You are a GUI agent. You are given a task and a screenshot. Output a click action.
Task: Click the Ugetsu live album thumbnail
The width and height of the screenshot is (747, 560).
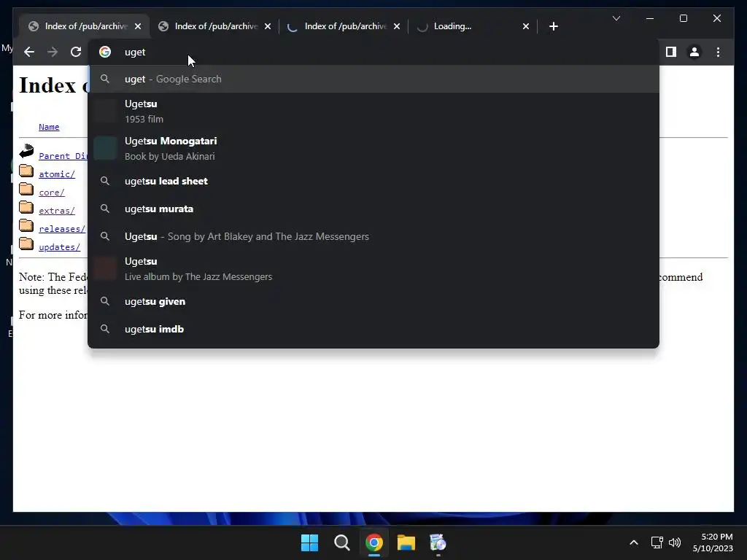tap(105, 268)
